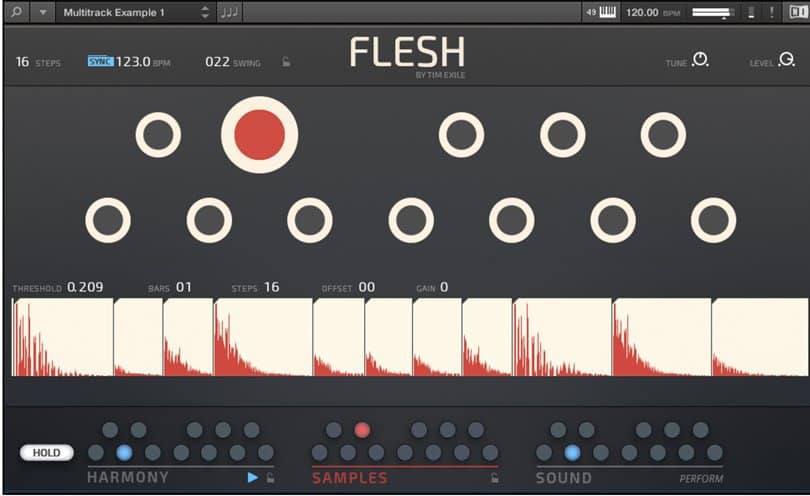
Task: Switch to the SAMPLES section tab
Action: (x=349, y=478)
